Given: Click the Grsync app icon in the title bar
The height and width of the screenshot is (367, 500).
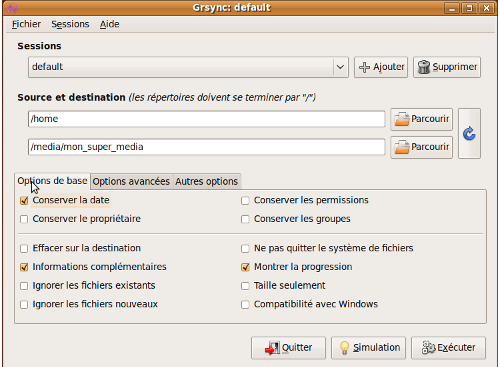Looking at the screenshot, I should 13,8.
